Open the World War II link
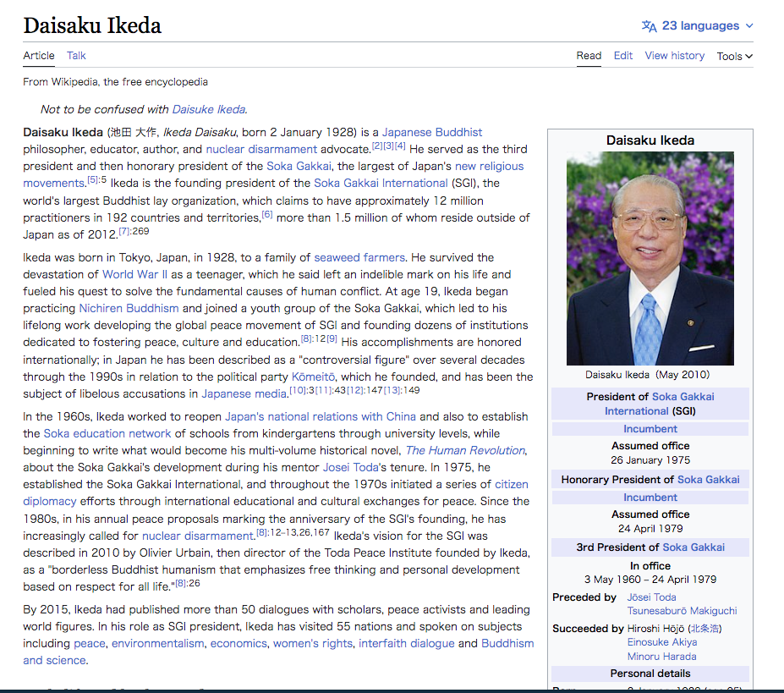 pos(135,275)
